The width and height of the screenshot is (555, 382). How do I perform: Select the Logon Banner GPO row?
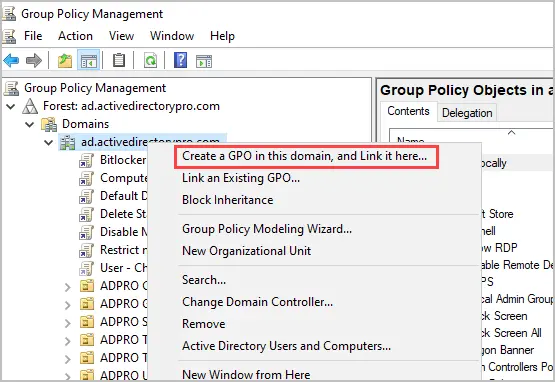pos(508,350)
